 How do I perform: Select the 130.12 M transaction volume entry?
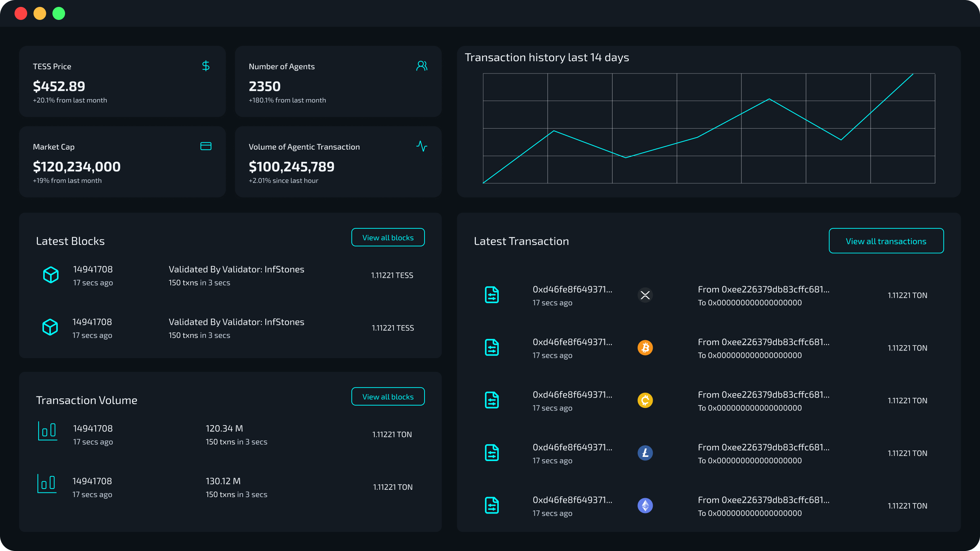point(223,481)
